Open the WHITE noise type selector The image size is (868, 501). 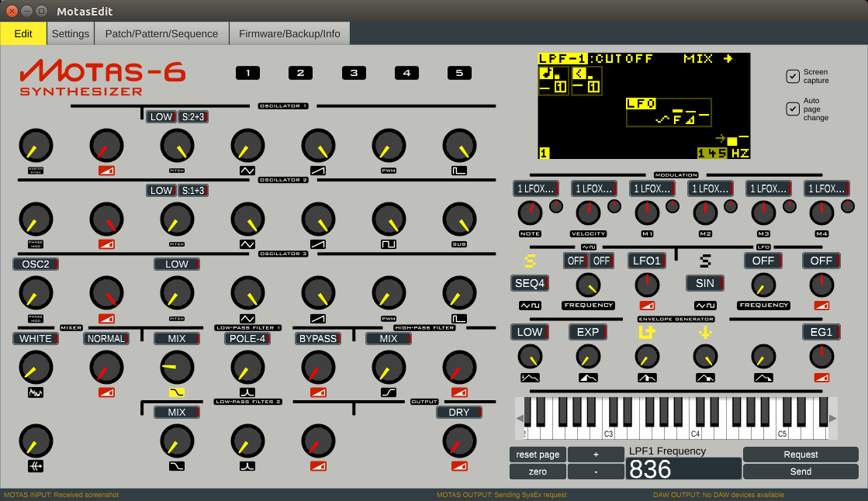(x=36, y=338)
